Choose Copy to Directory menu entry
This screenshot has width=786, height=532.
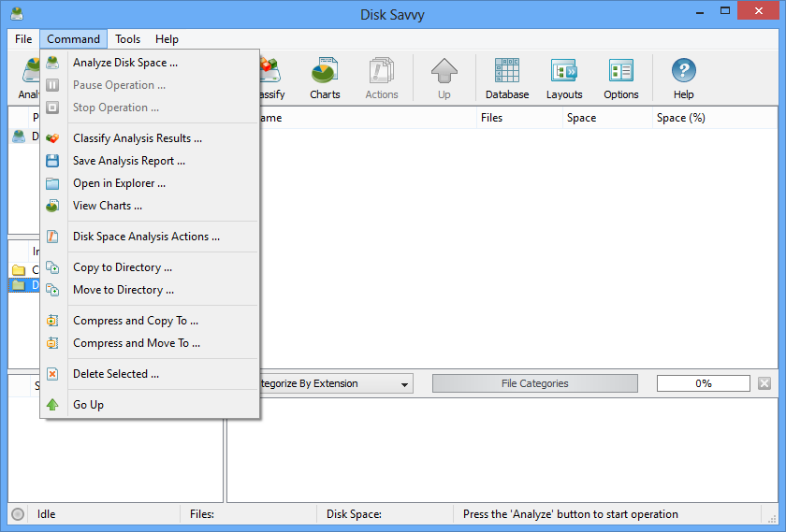pos(150,267)
